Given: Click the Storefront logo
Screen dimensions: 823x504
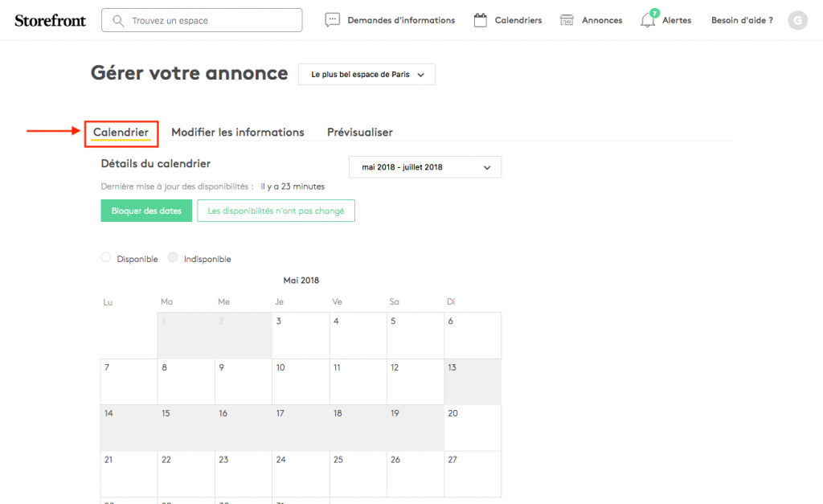Looking at the screenshot, I should pyautogui.click(x=50, y=20).
